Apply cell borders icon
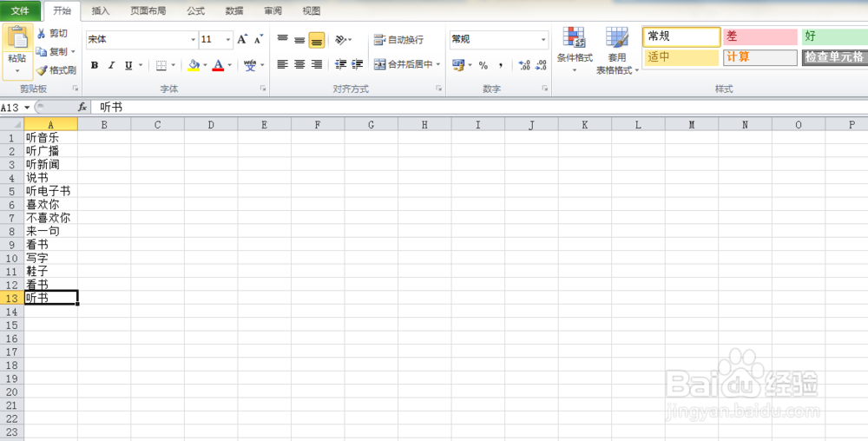Screen dimensions: 868x441 [x=161, y=65]
